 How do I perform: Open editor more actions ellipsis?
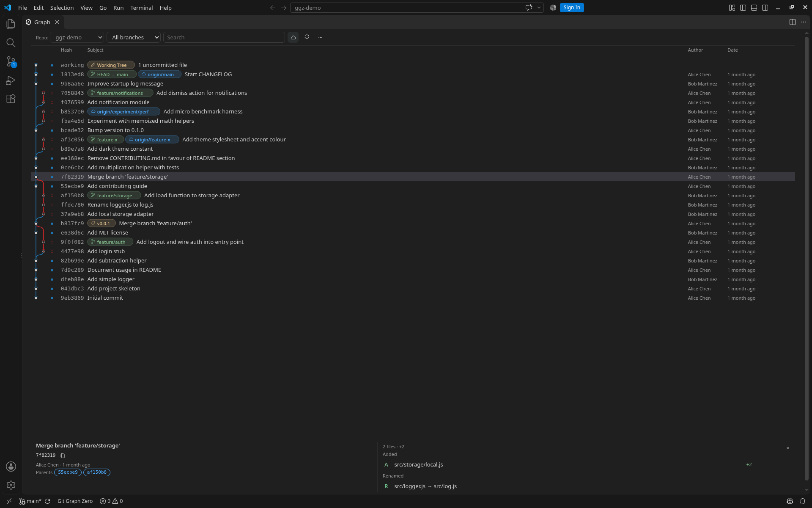(x=804, y=22)
